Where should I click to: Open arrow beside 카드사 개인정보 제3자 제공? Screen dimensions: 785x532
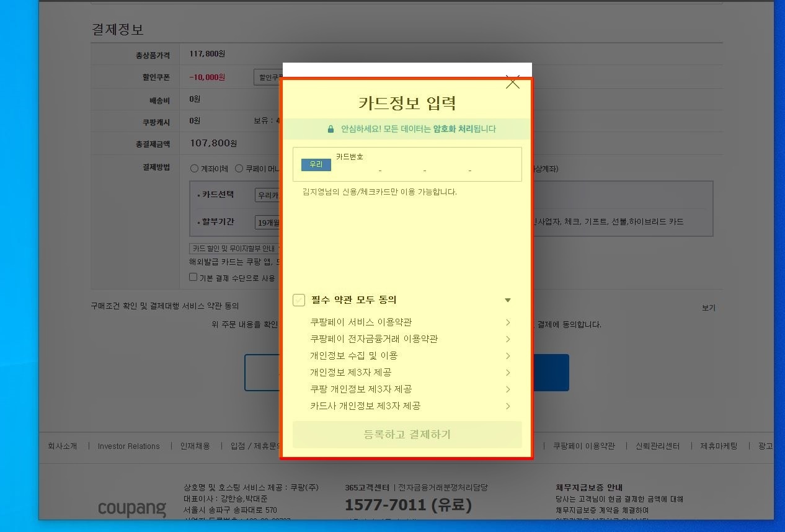[508, 406]
